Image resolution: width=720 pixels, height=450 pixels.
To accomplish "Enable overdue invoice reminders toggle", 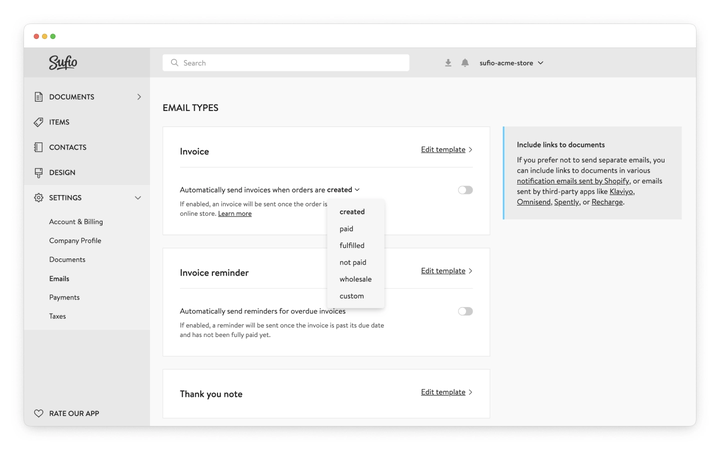I will (x=465, y=311).
